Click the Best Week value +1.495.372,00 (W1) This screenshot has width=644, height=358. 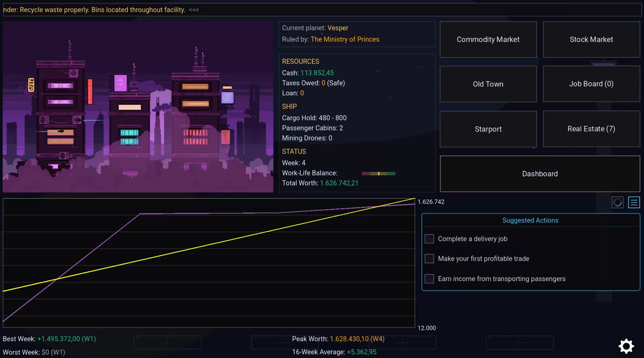coord(67,339)
